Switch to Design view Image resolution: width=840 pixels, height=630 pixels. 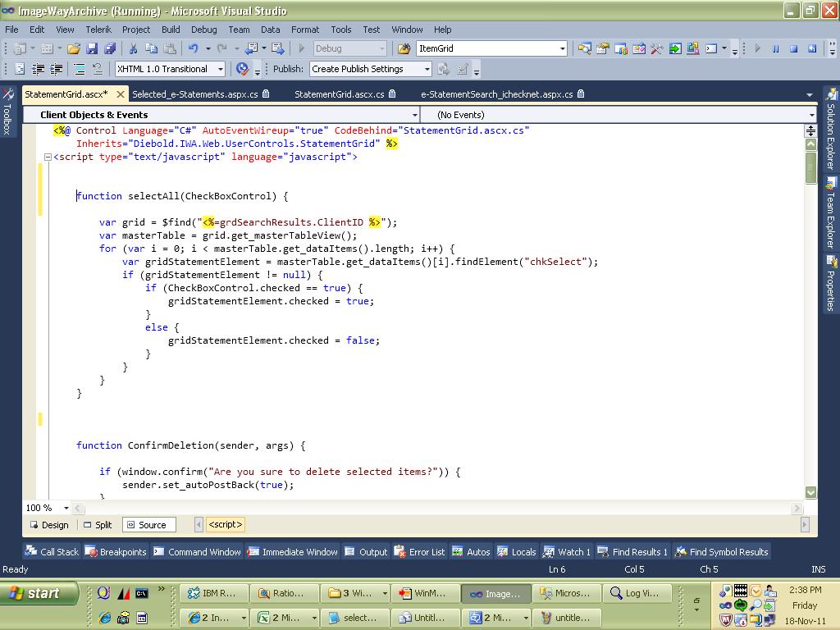(49, 525)
